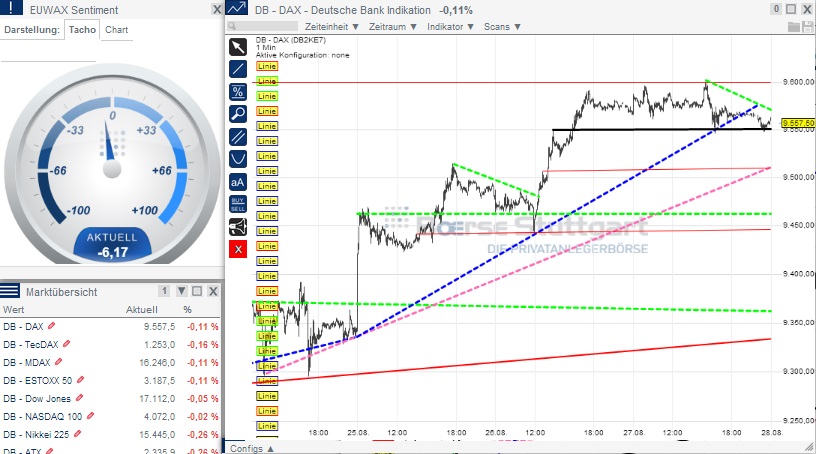Select the arrow pointer tool
Viewport: 816px width, 454px height.
[x=238, y=47]
